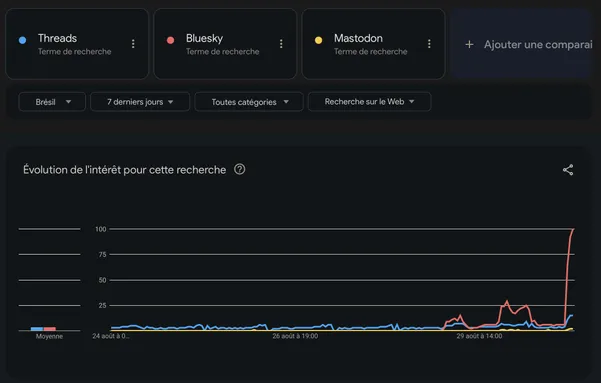Open help for Évolution de l'intérêt
The image size is (601, 383).
pos(240,169)
